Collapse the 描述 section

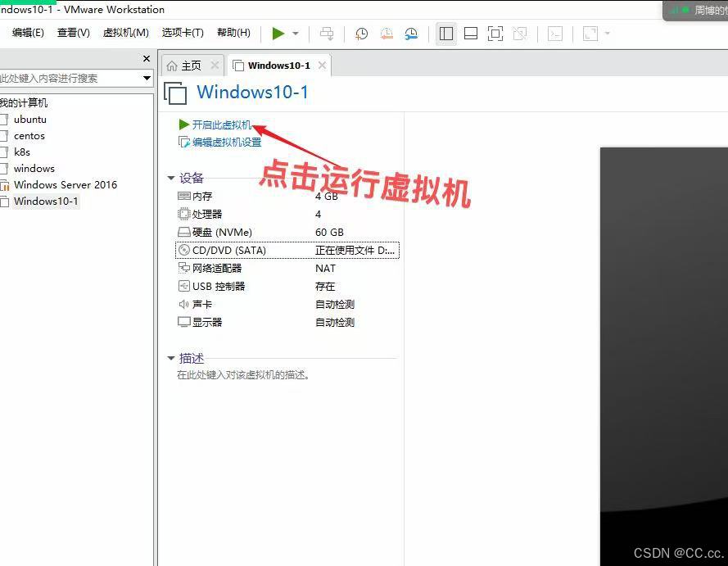click(171, 358)
